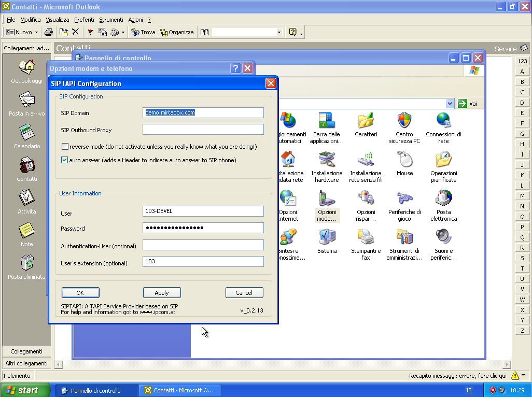Open Caratteri icon in Pannello di controllo
This screenshot has width=532, height=397.
click(366, 124)
